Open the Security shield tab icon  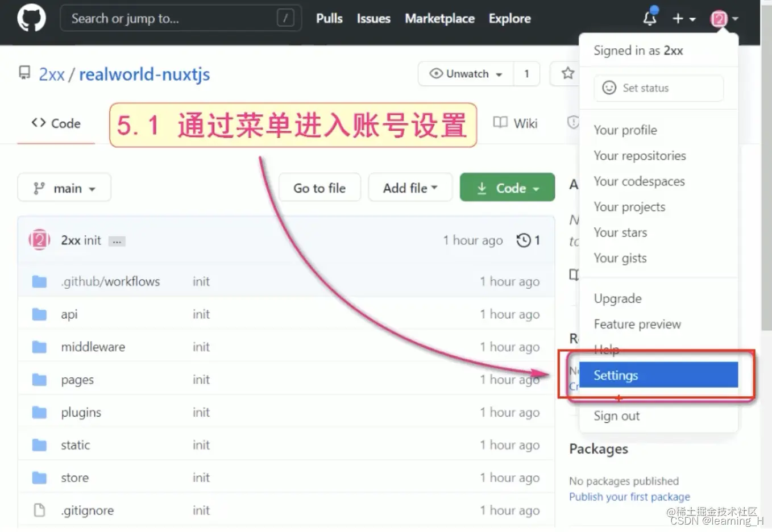click(573, 122)
